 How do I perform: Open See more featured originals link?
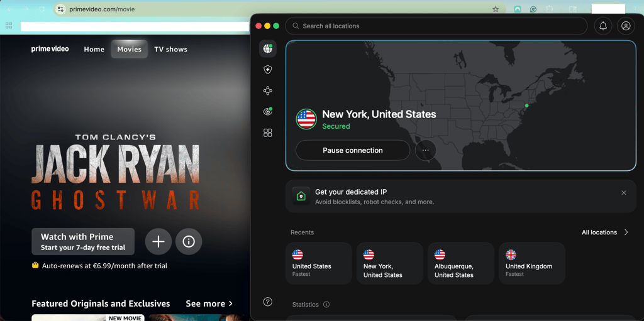coord(209,304)
